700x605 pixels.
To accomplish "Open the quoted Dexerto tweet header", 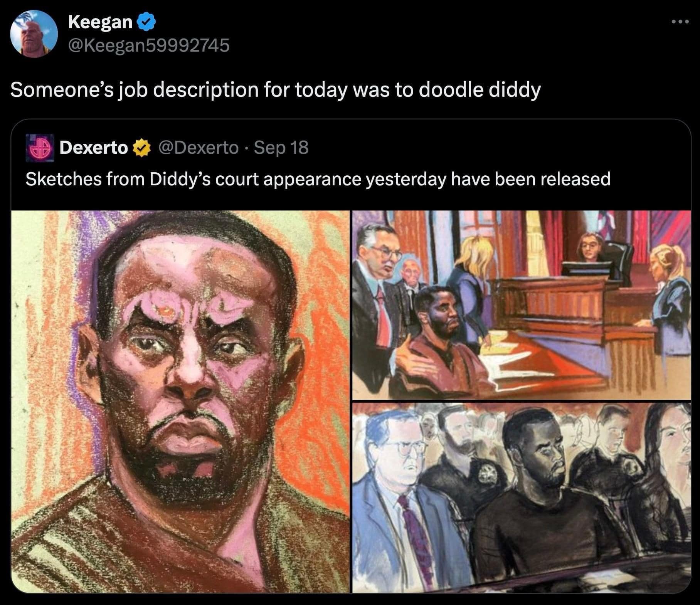I will [x=167, y=148].
